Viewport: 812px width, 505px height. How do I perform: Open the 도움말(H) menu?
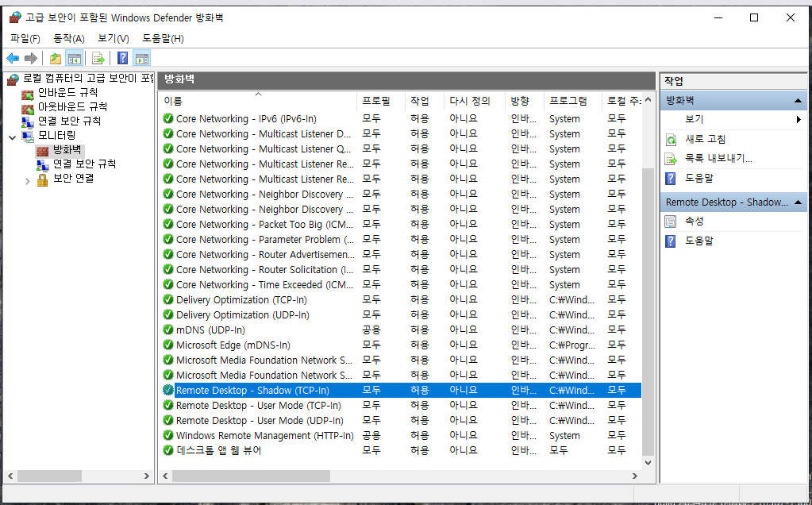(164, 38)
